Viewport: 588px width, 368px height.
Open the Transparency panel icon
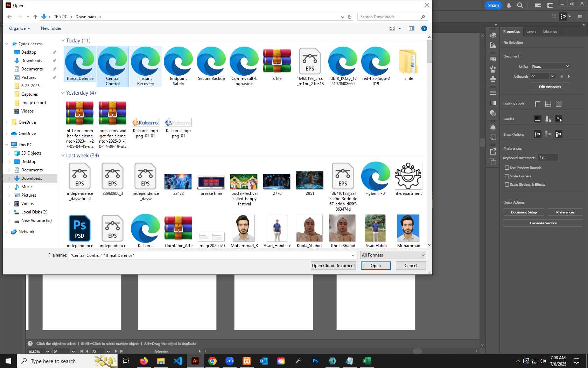[x=493, y=113]
